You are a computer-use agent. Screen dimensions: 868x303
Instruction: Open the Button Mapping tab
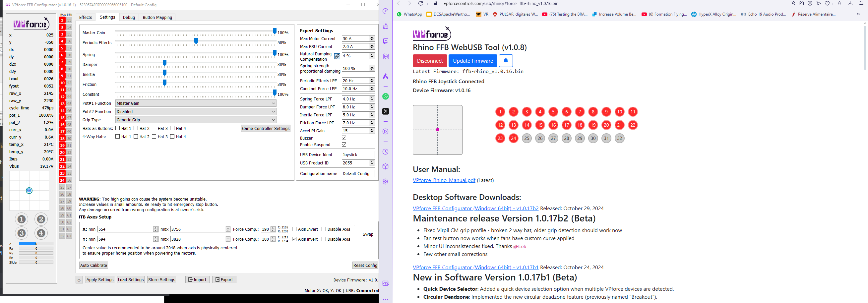pyautogui.click(x=157, y=18)
